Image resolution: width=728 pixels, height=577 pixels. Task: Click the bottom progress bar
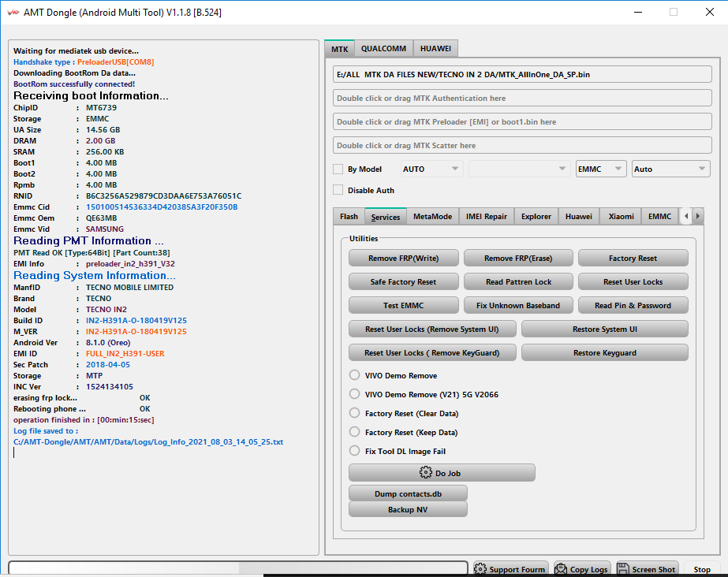click(x=238, y=568)
